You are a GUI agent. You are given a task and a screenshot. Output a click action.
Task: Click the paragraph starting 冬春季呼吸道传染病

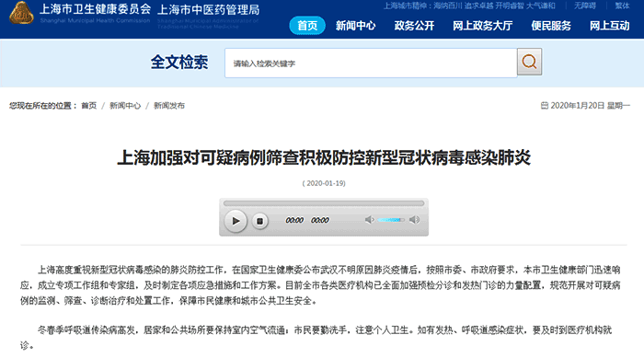[x=316, y=338]
